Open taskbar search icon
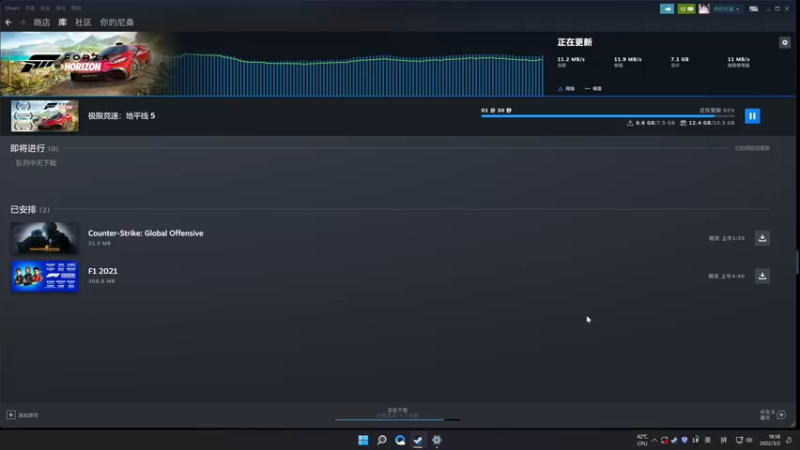 (382, 440)
